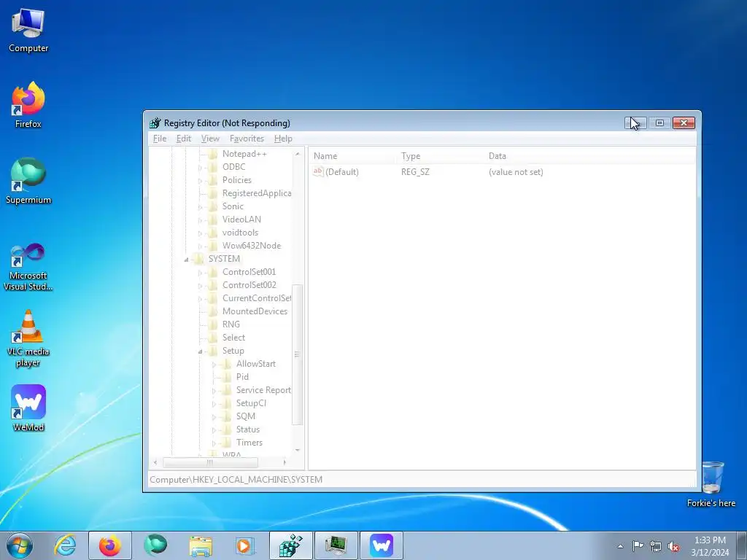The width and height of the screenshot is (747, 560).
Task: Click the muted volume tray icon
Action: (x=673, y=546)
